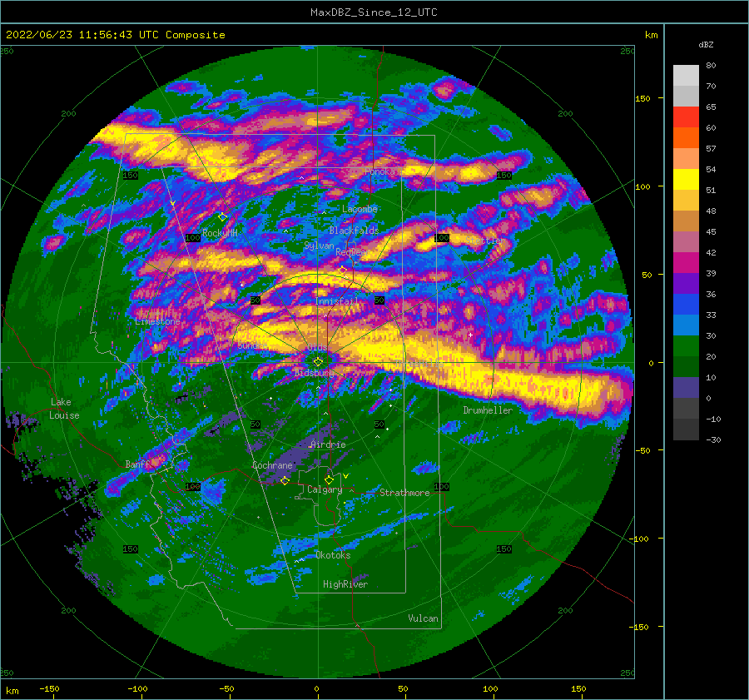This screenshot has width=749, height=700.
Task: Click the km unit label beside the timestamp row
Action: (x=651, y=35)
